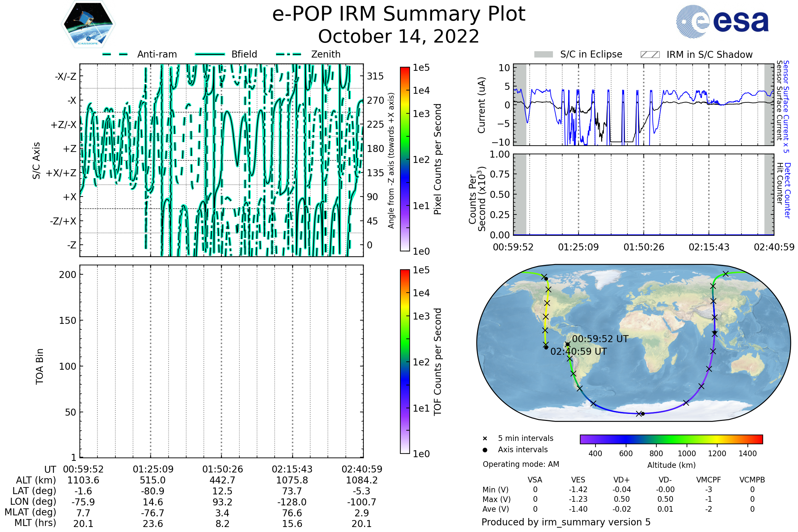Click the longitude value -128.0
798x532 pixels.
click(x=292, y=502)
